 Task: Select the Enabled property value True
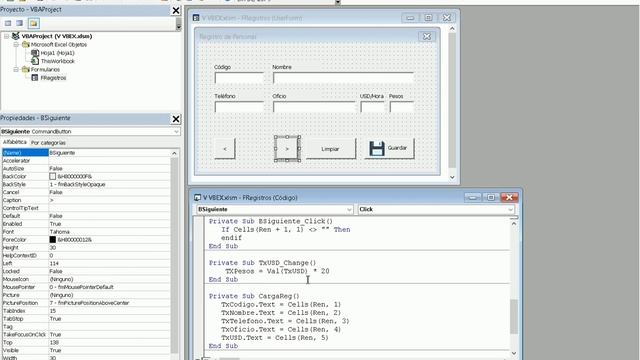pos(109,224)
